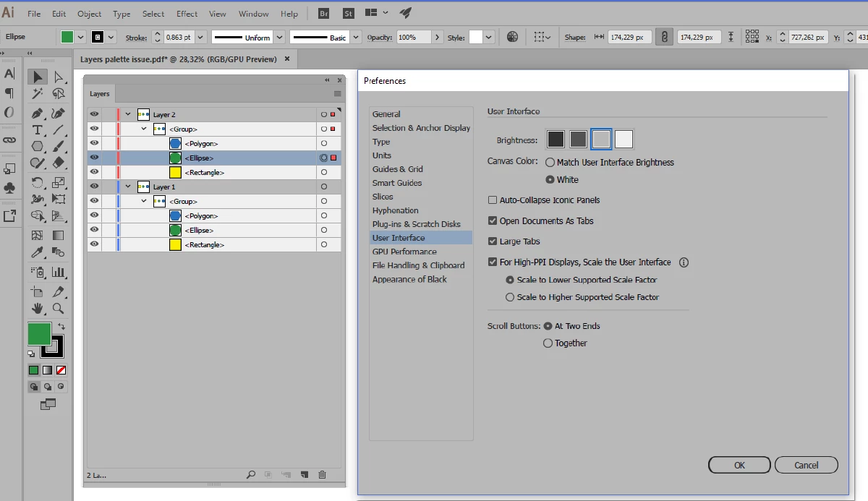
Task: Uncheck Open Documents As Tabs
Action: tap(493, 221)
